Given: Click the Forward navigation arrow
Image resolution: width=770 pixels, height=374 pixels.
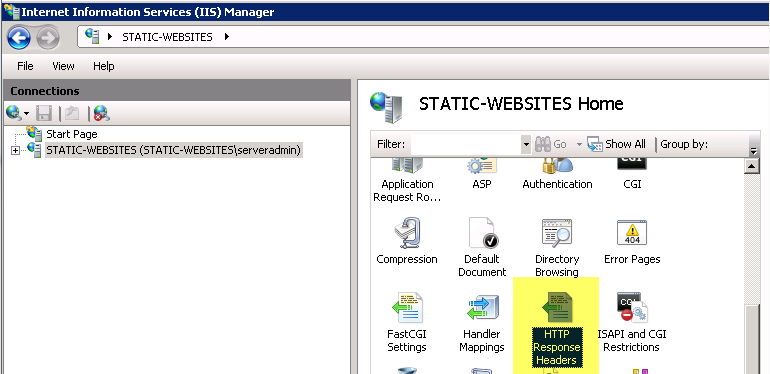Looking at the screenshot, I should 48,38.
